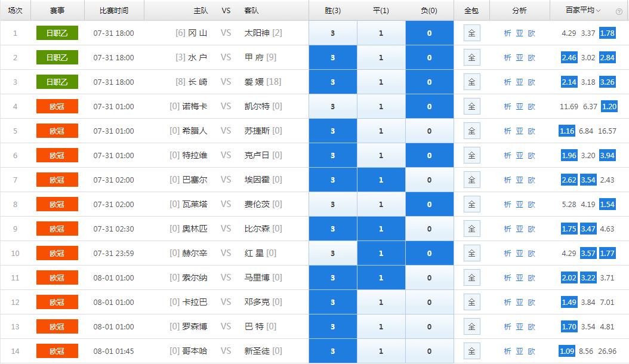
Task: Click highlighted odds 1.54 for 费伦茨
Action: pyautogui.click(x=607, y=204)
